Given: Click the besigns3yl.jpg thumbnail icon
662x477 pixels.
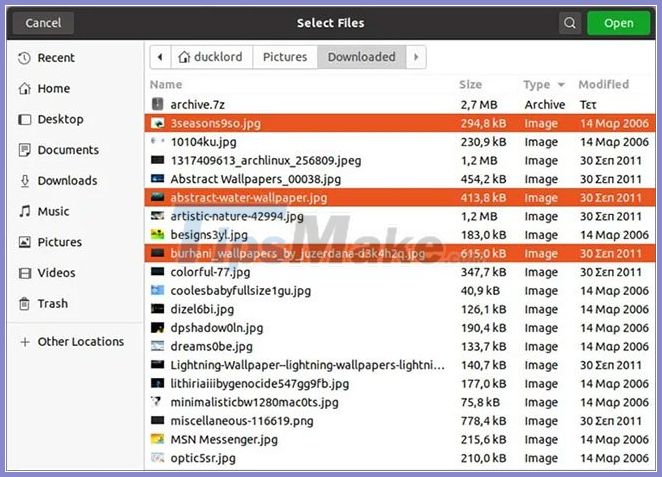Looking at the screenshot, I should 157,234.
